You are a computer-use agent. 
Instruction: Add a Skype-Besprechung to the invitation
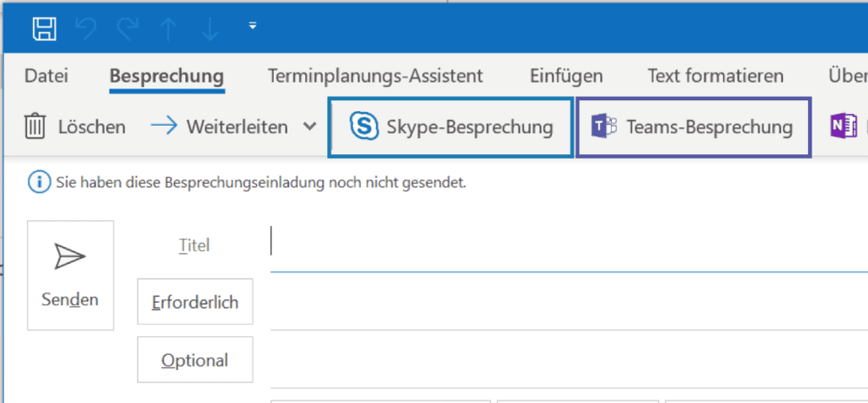point(451,127)
